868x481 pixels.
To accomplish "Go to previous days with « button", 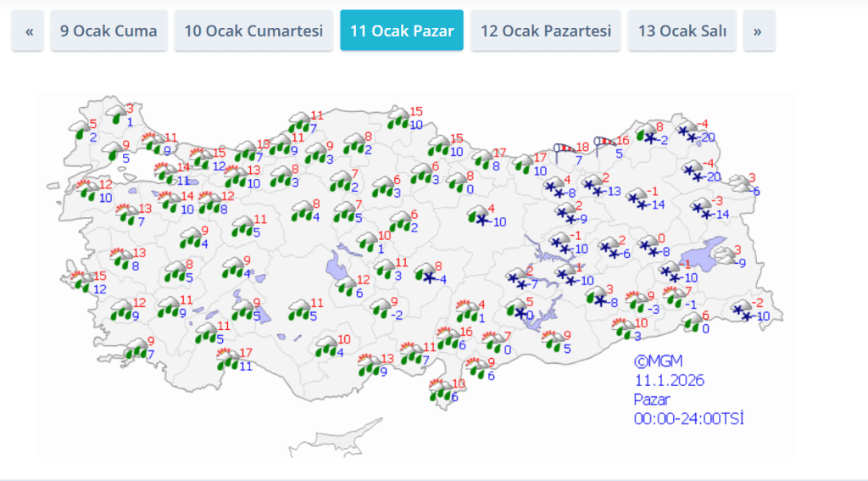I will tap(28, 31).
